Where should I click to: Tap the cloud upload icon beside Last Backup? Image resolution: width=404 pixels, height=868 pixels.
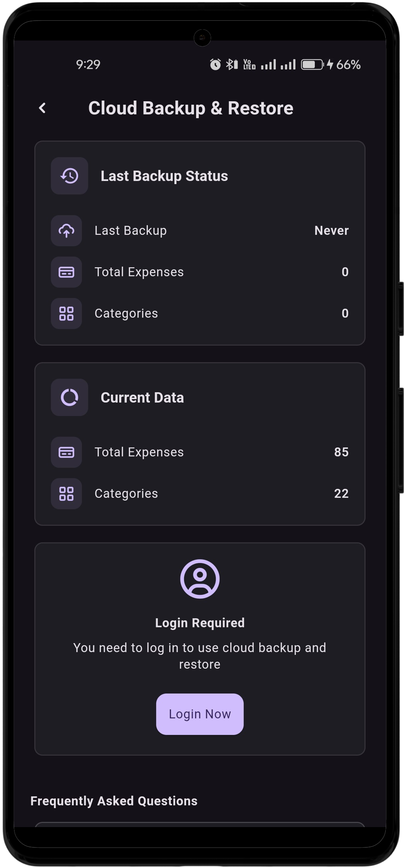point(67,231)
